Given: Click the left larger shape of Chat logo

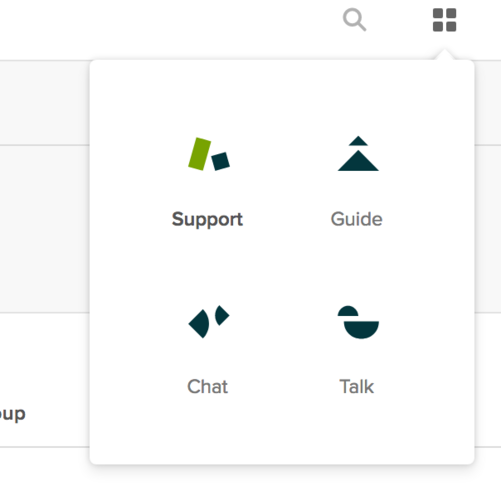Looking at the screenshot, I should [x=199, y=324].
